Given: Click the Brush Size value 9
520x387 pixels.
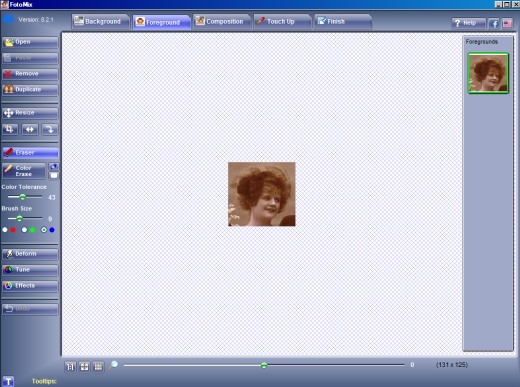Looking at the screenshot, I should 50,219.
